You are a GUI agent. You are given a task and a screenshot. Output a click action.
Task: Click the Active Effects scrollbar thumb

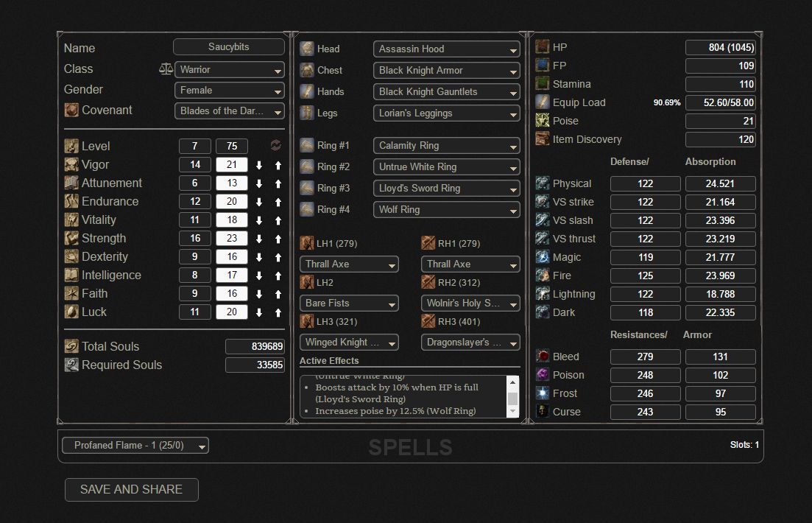(512, 398)
